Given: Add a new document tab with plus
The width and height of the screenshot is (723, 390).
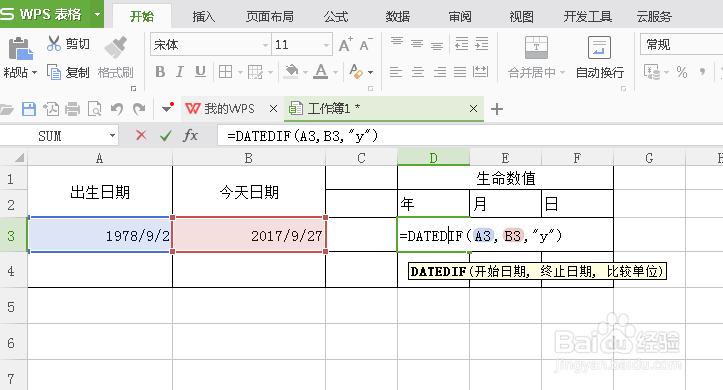Looking at the screenshot, I should 497,109.
